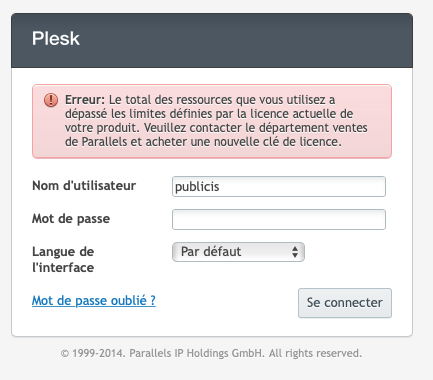Click "Parallels IP Holdings GmbH" in the footer
This screenshot has width=433, height=380.
pyautogui.click(x=197, y=353)
